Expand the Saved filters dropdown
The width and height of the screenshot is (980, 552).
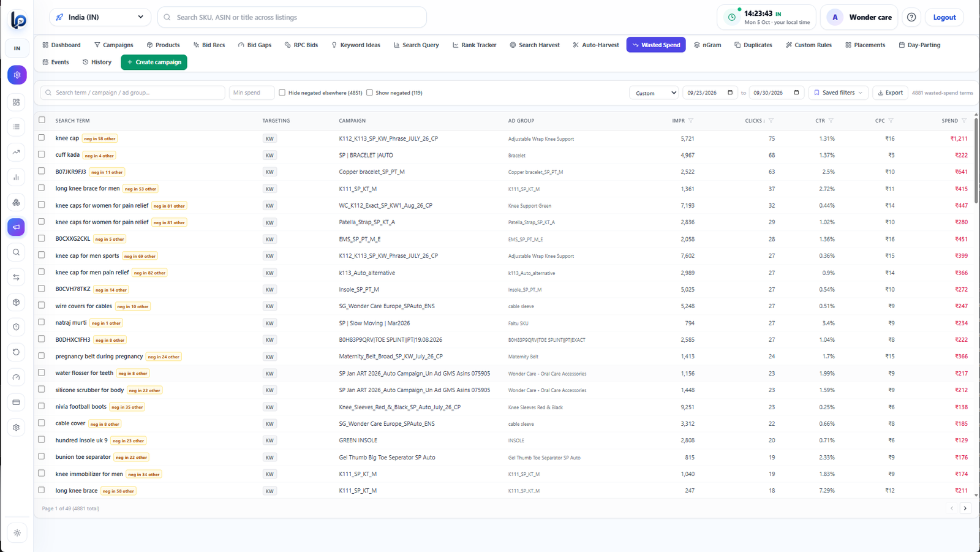click(x=838, y=93)
